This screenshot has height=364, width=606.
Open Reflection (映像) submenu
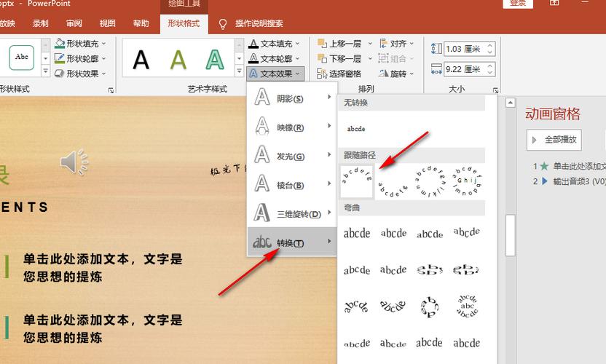(x=292, y=127)
